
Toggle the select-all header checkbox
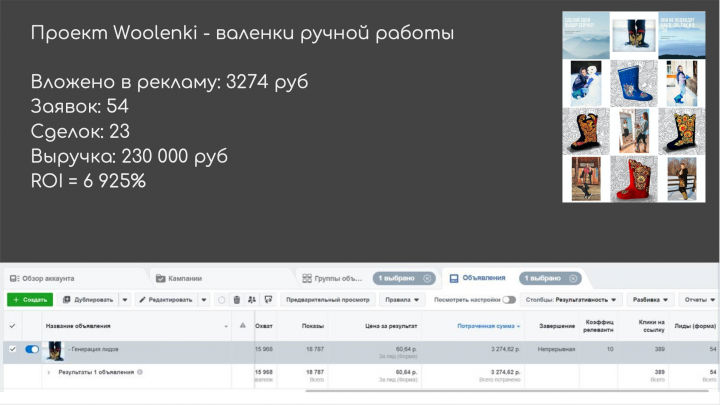12,326
